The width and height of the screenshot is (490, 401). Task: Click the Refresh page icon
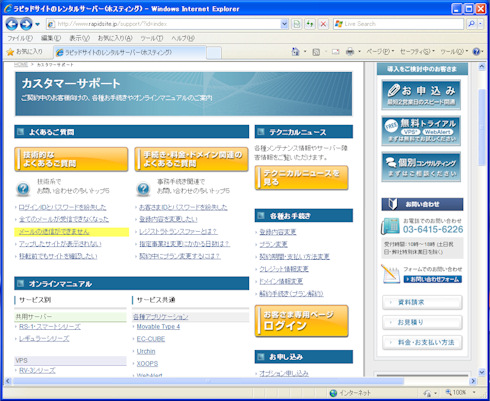(x=310, y=24)
